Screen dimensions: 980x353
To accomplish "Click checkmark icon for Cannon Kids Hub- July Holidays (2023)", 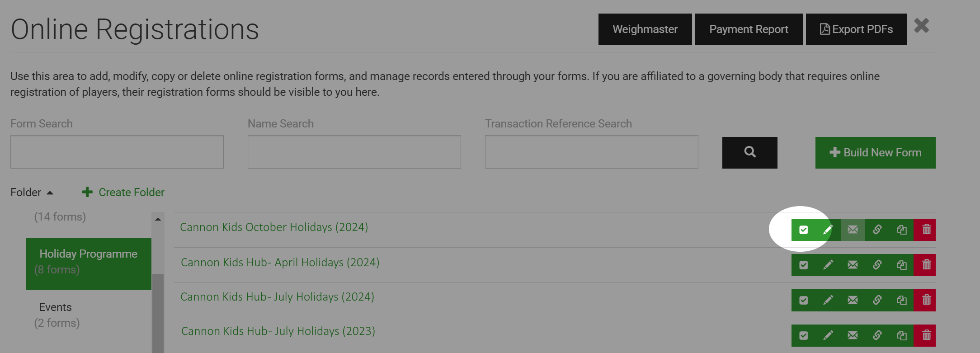I will point(803,335).
